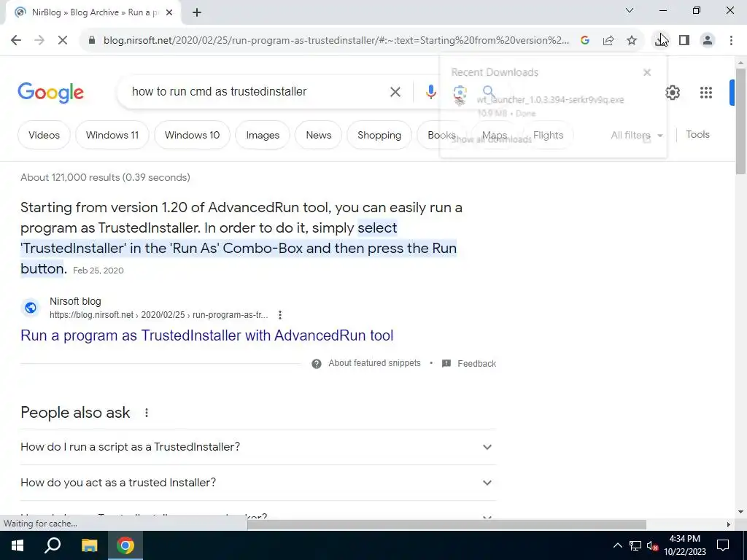Open muted volume tray icon
This screenshot has width=747, height=560.
(x=653, y=545)
